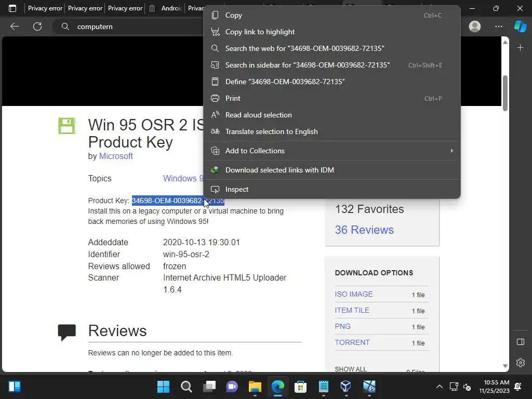Viewport: 532px width, 399px height.
Task: Switch to the Android tab
Action: [165, 8]
